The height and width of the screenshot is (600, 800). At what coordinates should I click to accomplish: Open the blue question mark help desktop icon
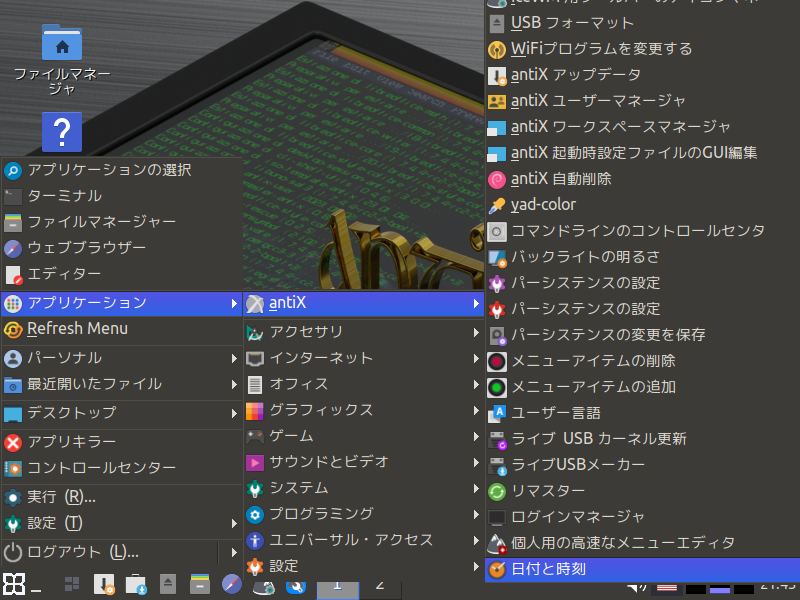[x=62, y=132]
